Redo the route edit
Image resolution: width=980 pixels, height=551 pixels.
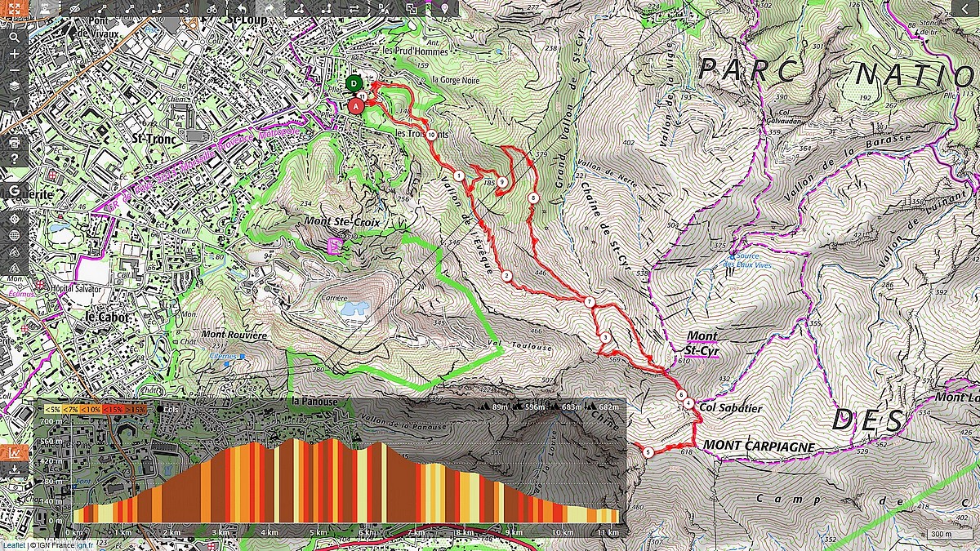(269, 8)
